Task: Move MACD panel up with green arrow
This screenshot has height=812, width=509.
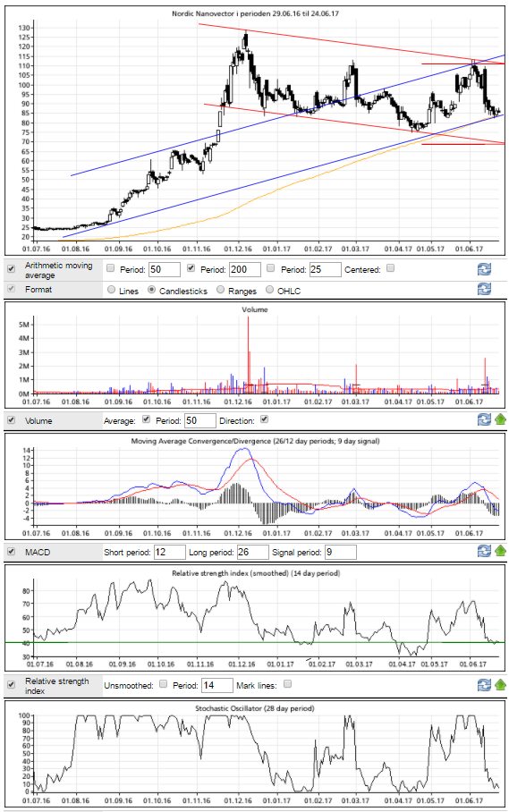Action: [x=500, y=551]
